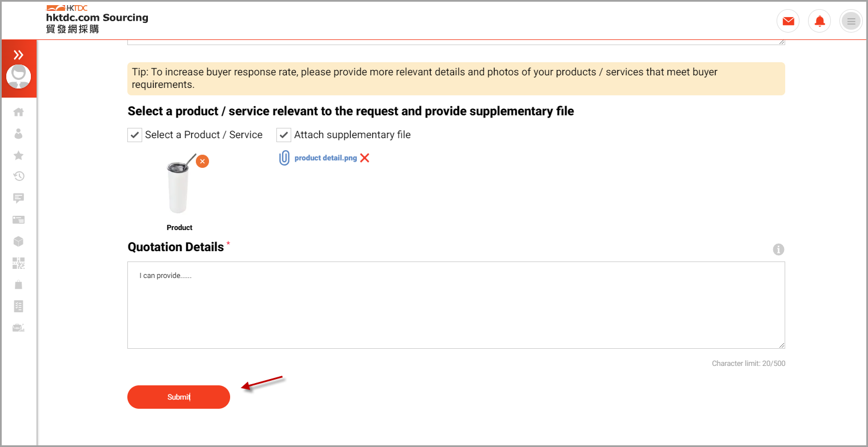
Task: Open the shopping bag sidebar icon
Action: (x=18, y=284)
